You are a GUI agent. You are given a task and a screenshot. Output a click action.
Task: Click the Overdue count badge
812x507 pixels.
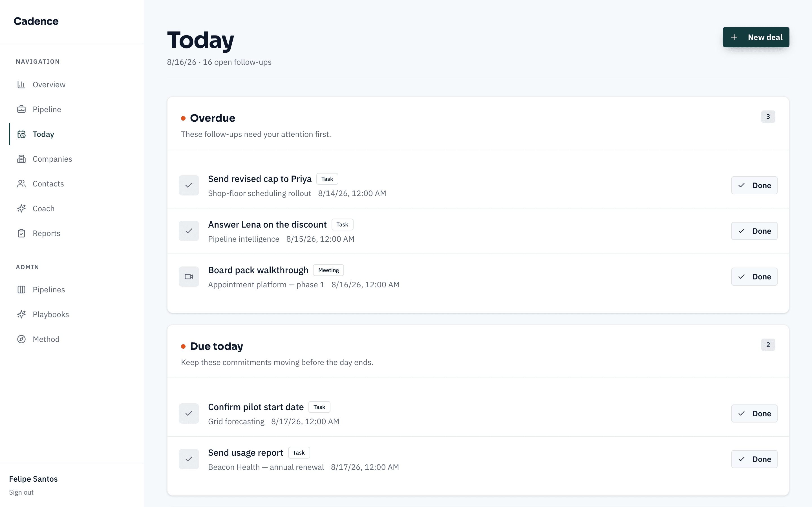(768, 117)
